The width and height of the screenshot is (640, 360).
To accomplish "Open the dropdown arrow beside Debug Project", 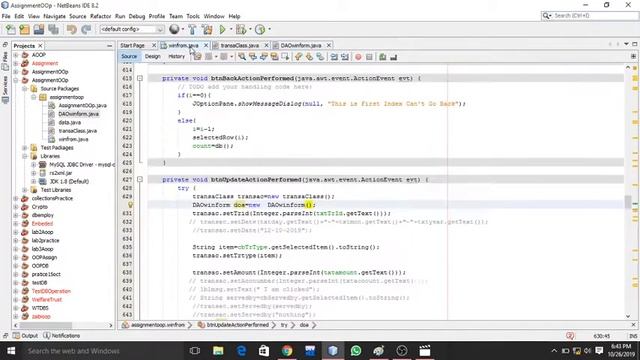I will click(250, 29).
